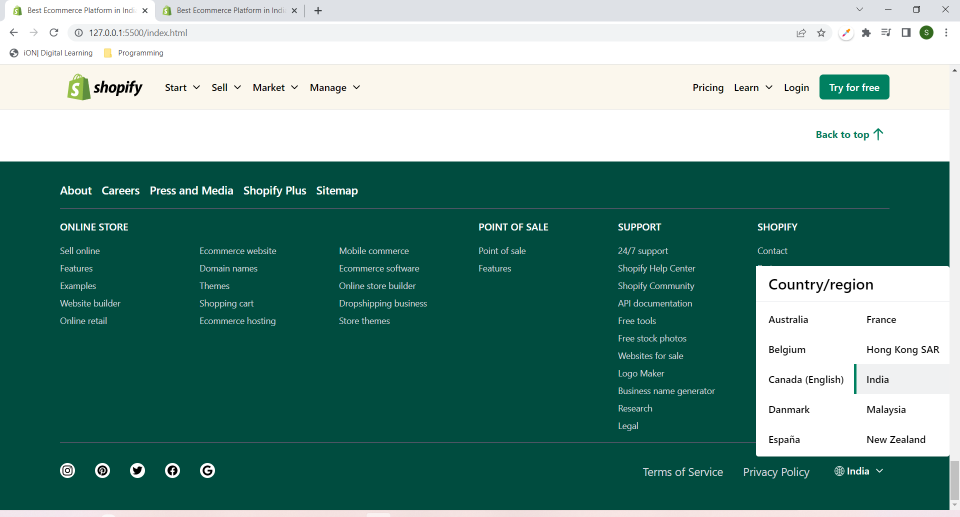Open Careers footer link

pyautogui.click(x=121, y=191)
